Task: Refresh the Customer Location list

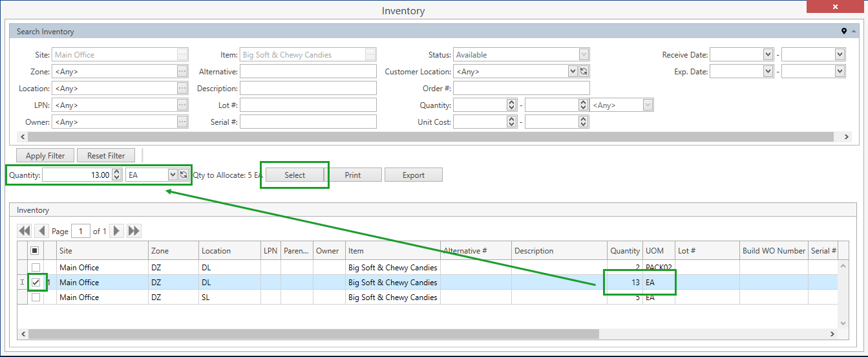Action: click(x=584, y=72)
